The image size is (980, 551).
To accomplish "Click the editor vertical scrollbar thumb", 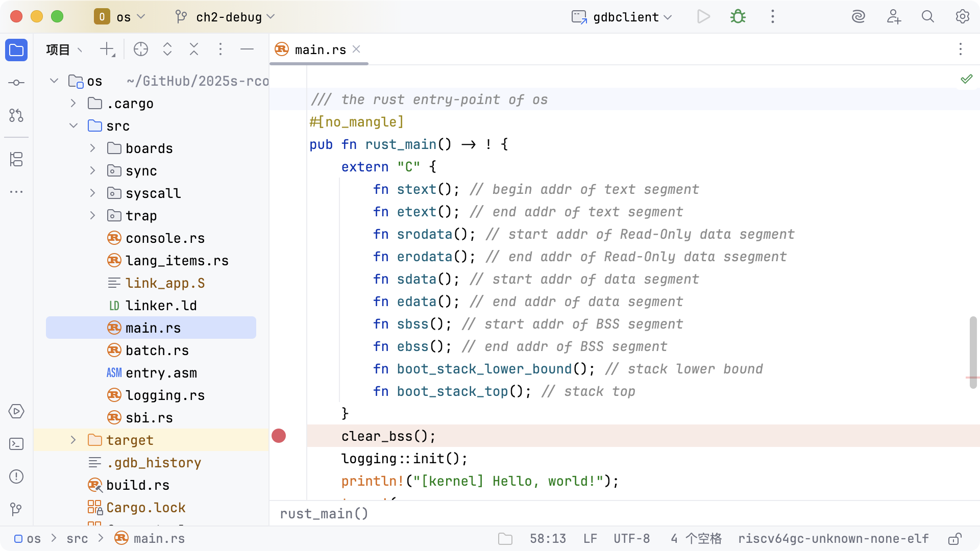I will coord(973,352).
